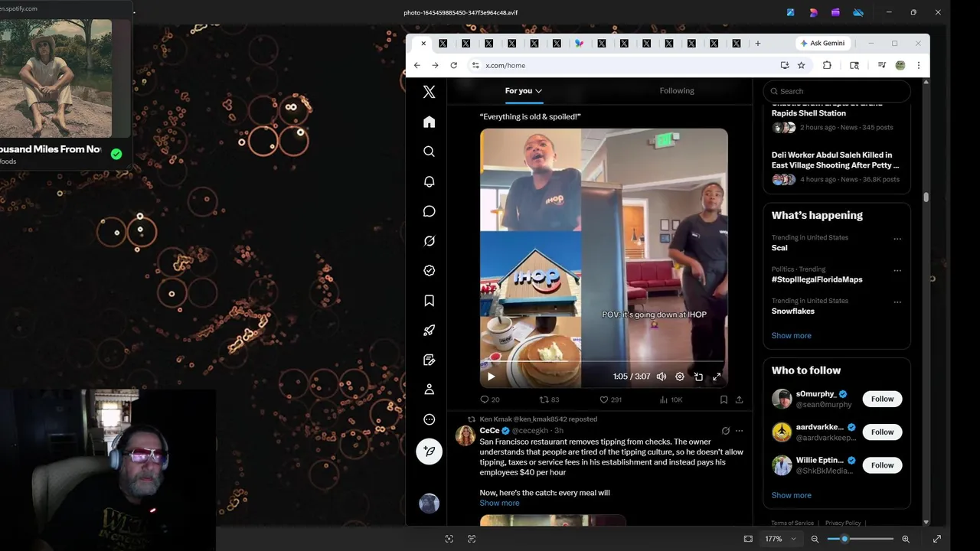Click the X Search field

(x=837, y=91)
